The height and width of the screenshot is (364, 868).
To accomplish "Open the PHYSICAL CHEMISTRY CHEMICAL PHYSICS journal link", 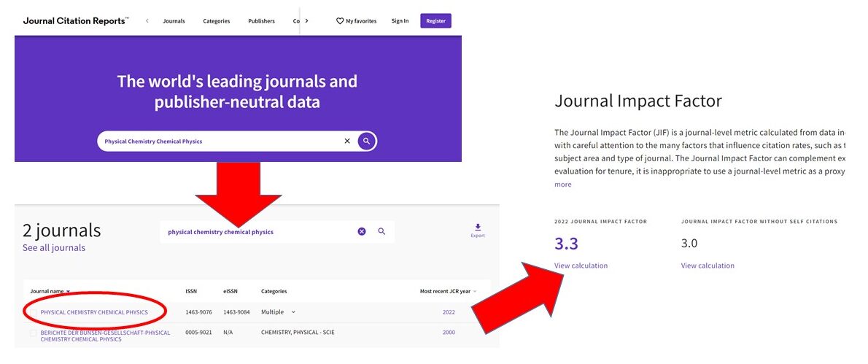I will click(x=94, y=312).
